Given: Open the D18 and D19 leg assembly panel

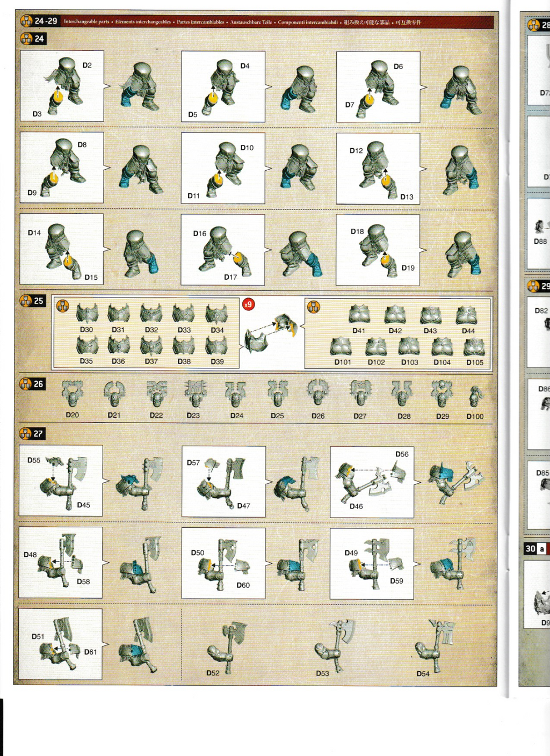Looking at the screenshot, I should click(378, 250).
